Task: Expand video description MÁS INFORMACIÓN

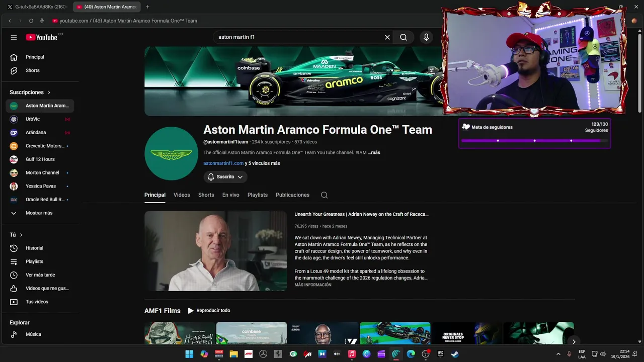Action: pyautogui.click(x=313, y=285)
